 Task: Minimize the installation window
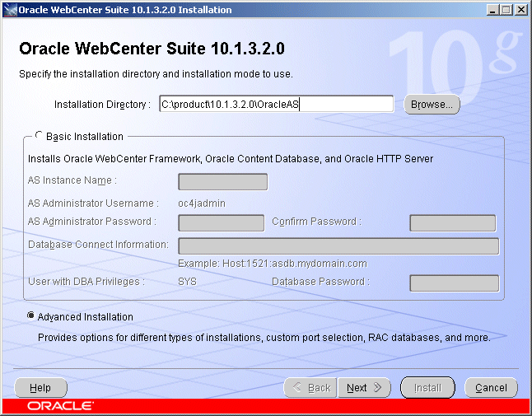click(492, 10)
